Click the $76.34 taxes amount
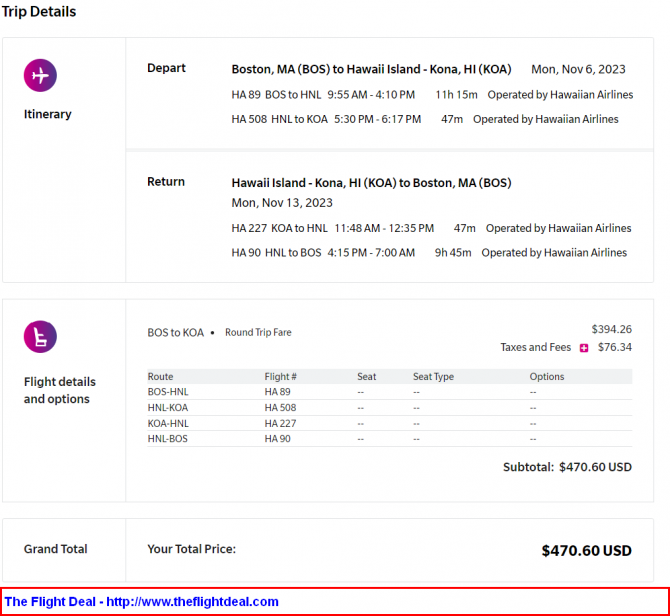Image resolution: width=670 pixels, height=616 pixels. tap(614, 347)
